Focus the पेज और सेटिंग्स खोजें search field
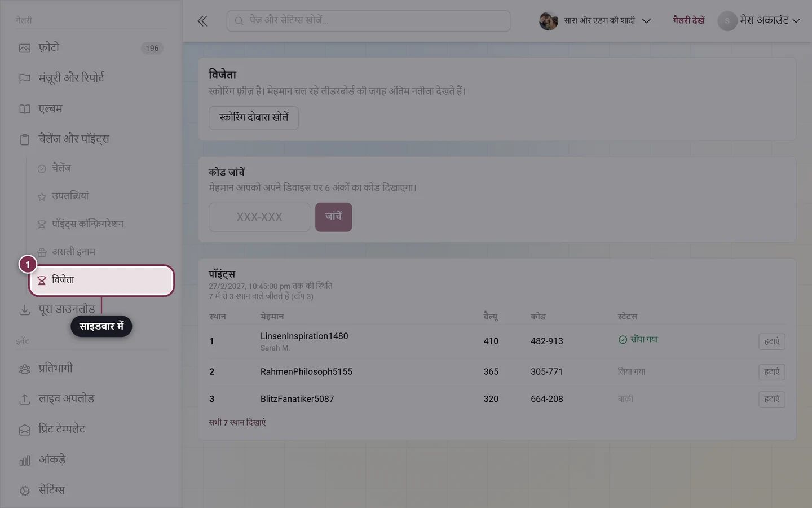Screen dimensions: 812x508 point(369,21)
